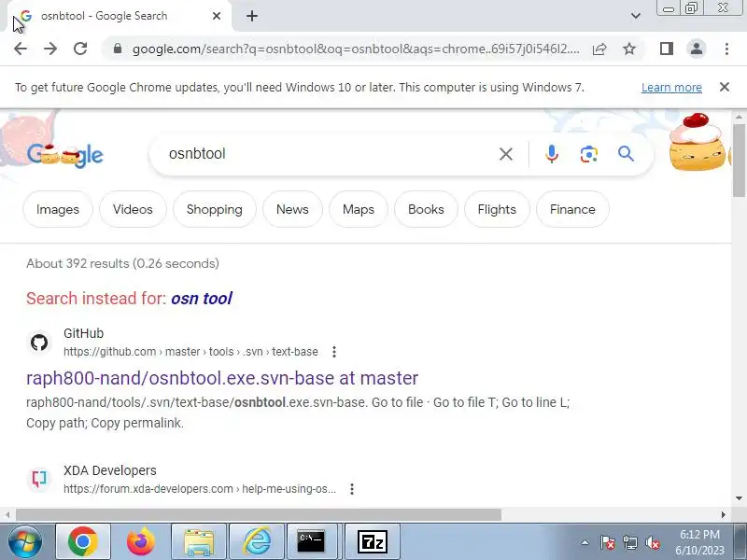Viewport: 747px width, 560px height.
Task: Open the Chrome side panel
Action: [667, 49]
